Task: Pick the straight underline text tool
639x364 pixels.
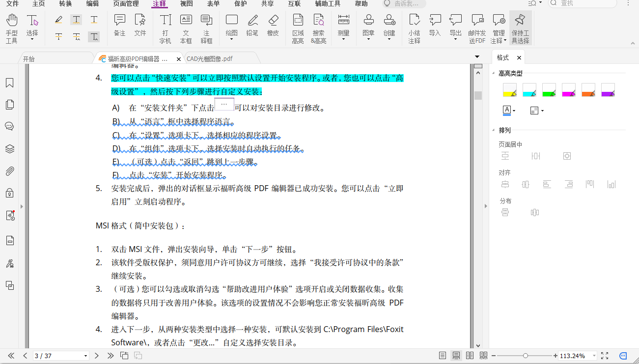Action: 94,20
